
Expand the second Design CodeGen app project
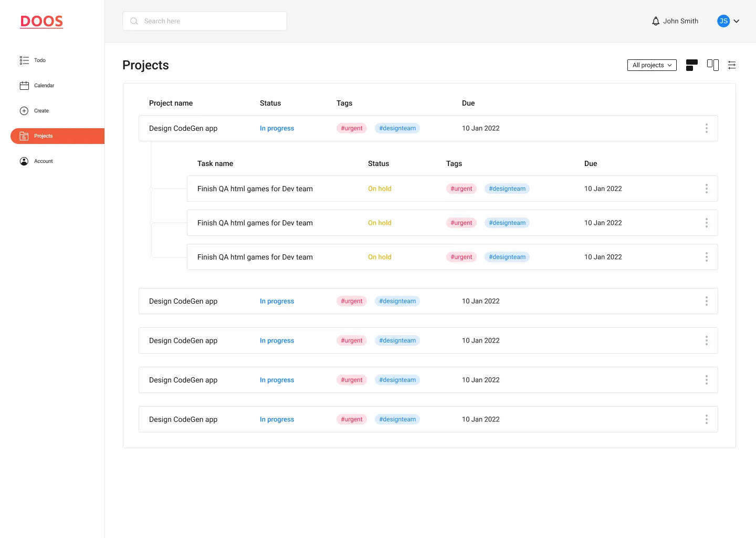point(428,301)
